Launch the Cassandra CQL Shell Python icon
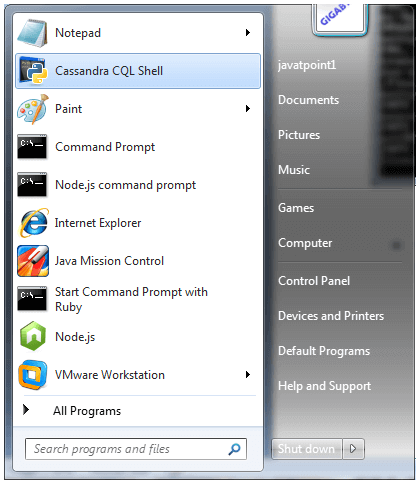Viewport: 418px width, 484px height. [32, 71]
